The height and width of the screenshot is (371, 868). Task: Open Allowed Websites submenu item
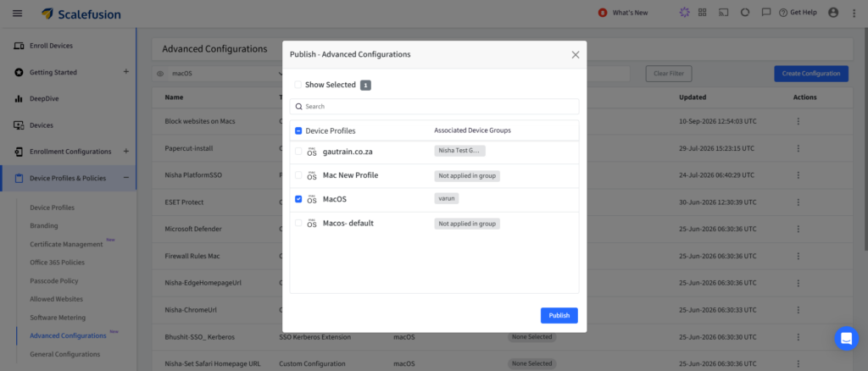click(x=57, y=299)
